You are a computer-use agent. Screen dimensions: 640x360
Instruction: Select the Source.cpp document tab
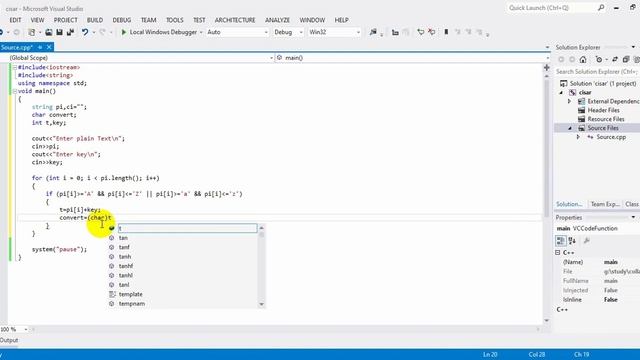17,47
